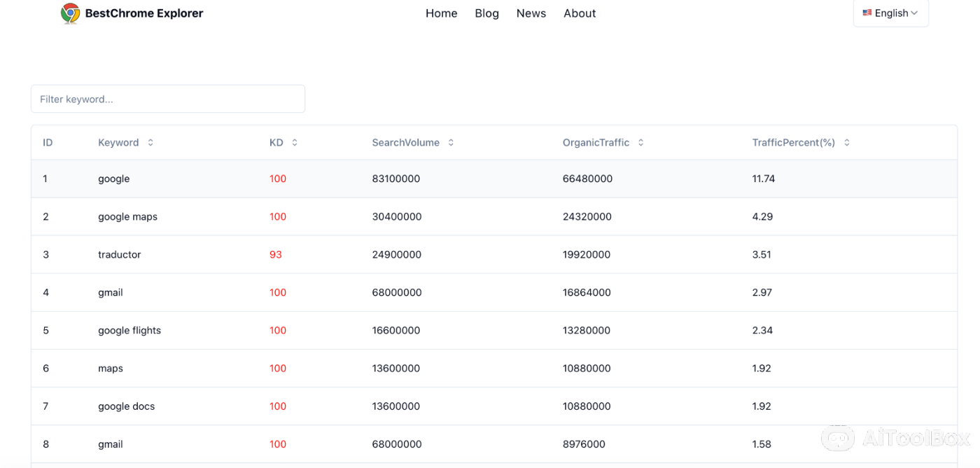Click the sort arrows next to OrganicTraffic

[x=640, y=143]
